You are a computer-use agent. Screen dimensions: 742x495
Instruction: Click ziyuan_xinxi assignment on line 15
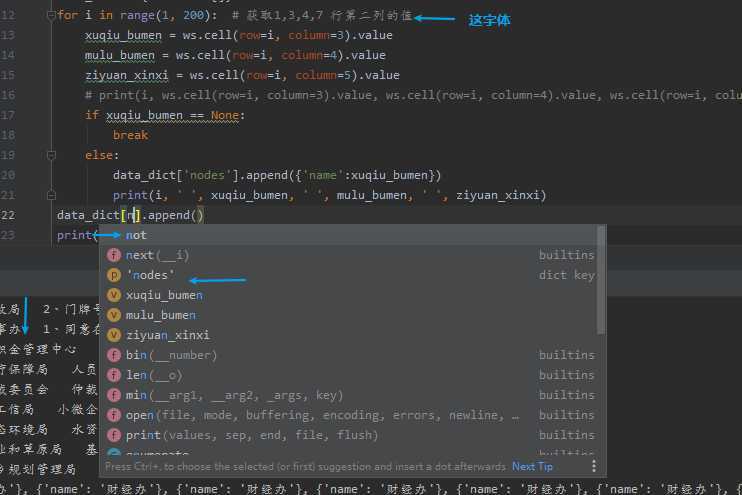[x=242, y=75]
